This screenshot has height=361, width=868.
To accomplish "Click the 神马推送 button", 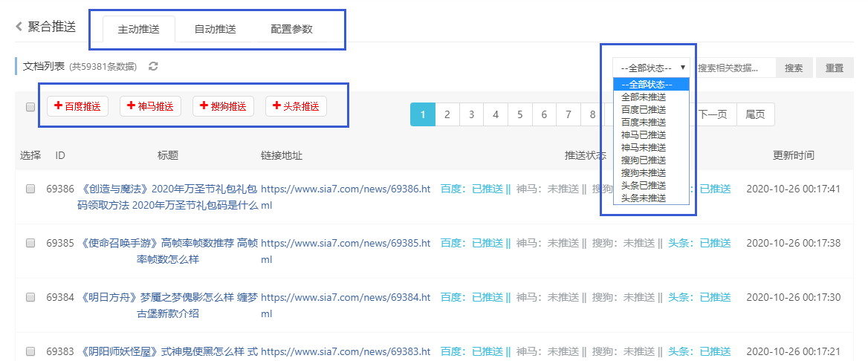I will pos(151,106).
